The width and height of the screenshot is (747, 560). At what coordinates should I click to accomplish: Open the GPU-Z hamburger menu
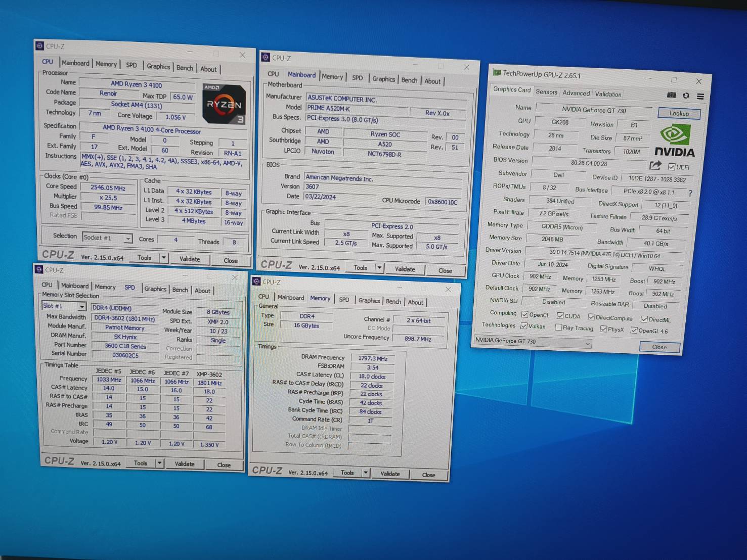point(700,96)
